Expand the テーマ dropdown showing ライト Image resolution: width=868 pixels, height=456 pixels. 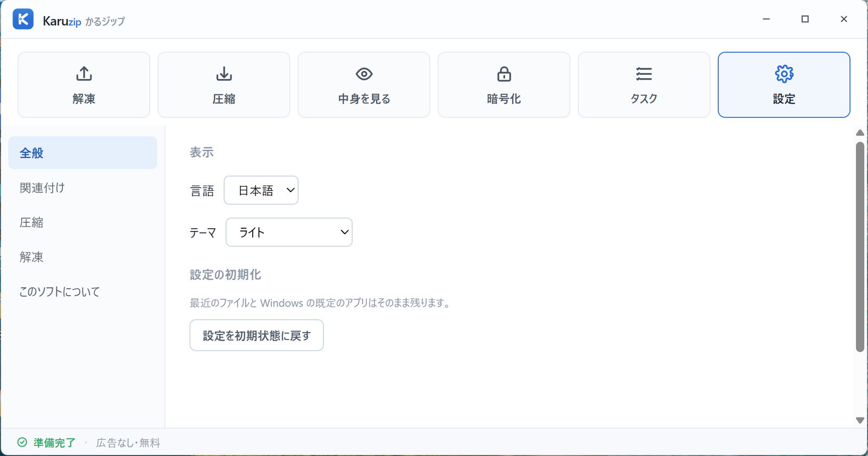(289, 232)
